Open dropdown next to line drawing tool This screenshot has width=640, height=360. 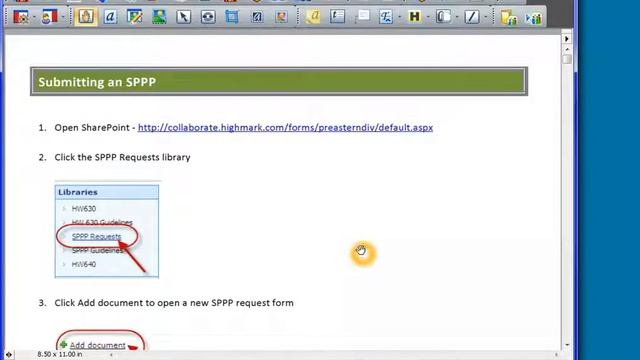tap(486, 17)
